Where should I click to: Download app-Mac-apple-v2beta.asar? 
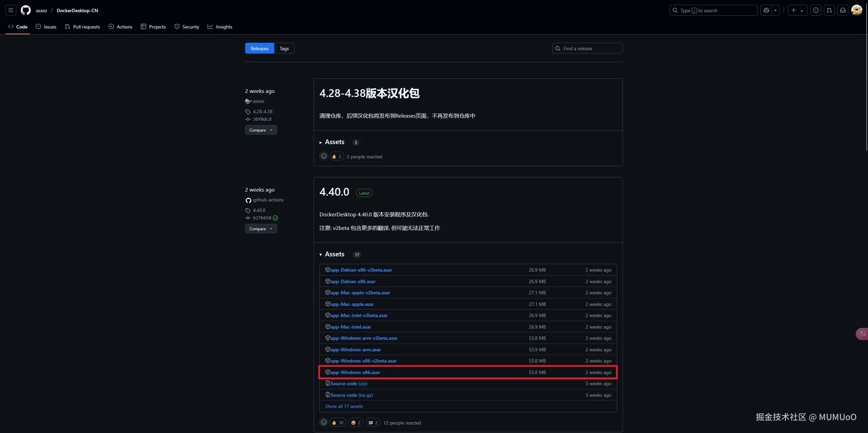(360, 293)
